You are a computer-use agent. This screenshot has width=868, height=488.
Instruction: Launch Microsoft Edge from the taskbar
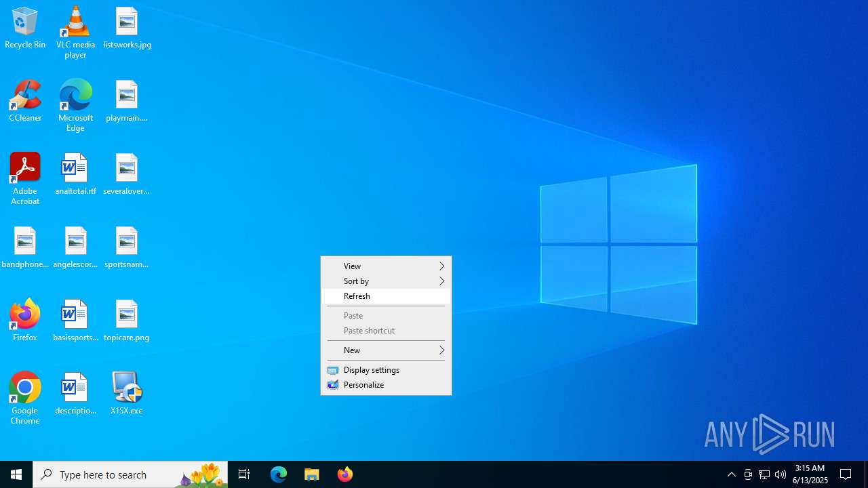[279, 474]
